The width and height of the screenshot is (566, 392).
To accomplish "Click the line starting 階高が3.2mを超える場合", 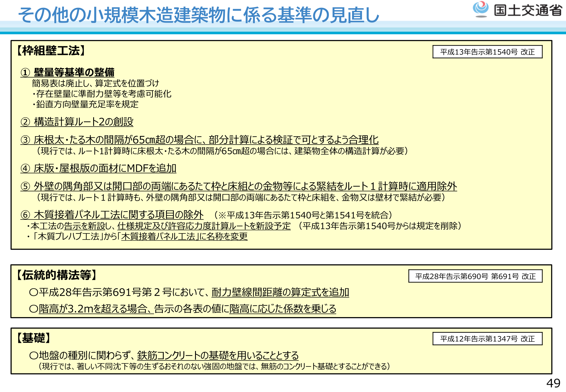I will (x=183, y=309).
